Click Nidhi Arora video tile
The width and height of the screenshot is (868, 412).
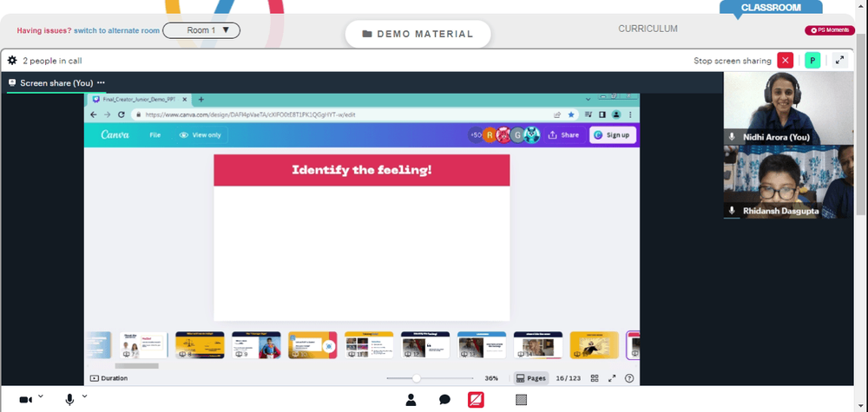click(x=788, y=108)
